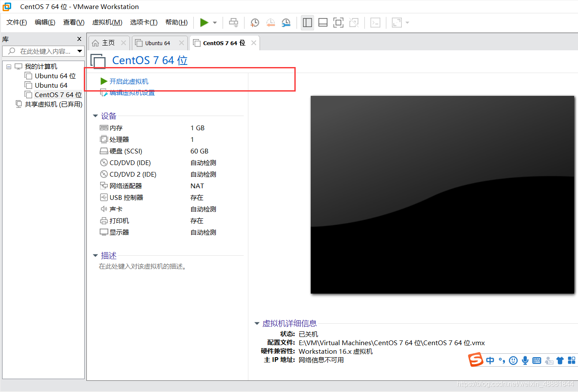Open the snapshot manager toolbar icon
The image size is (578, 392).
click(x=286, y=23)
